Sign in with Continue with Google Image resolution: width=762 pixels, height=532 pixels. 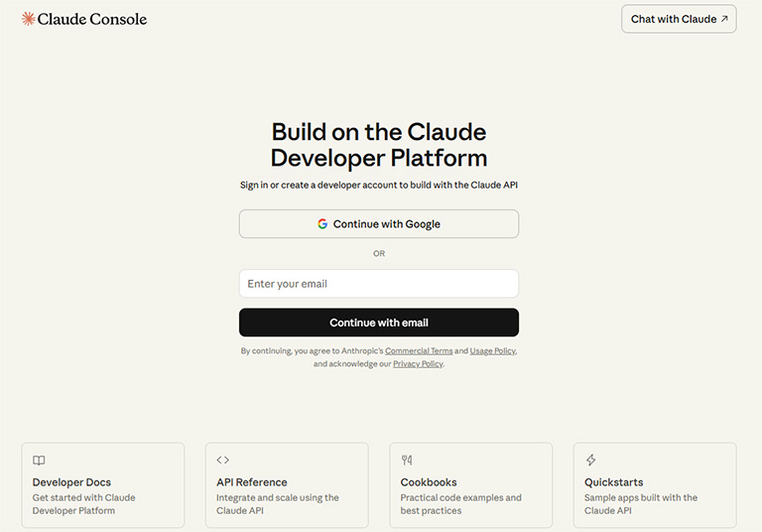tap(379, 224)
